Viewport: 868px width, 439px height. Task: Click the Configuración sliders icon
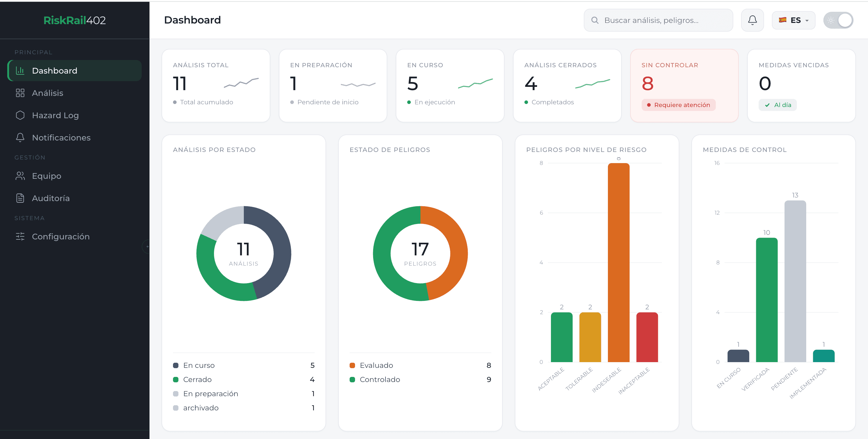pyautogui.click(x=20, y=237)
